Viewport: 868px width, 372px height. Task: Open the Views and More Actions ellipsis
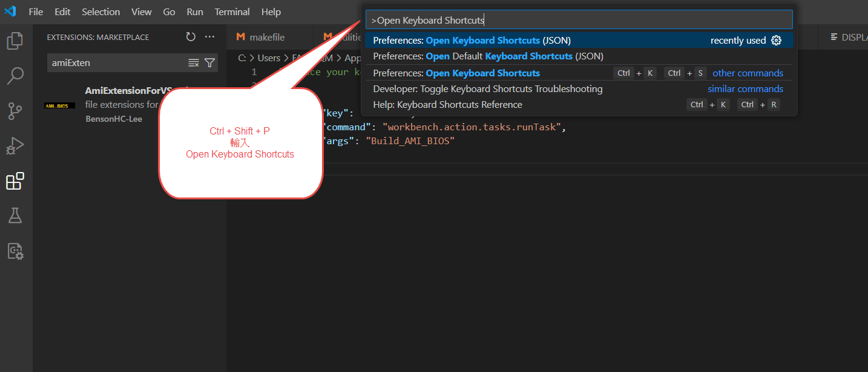pos(209,37)
